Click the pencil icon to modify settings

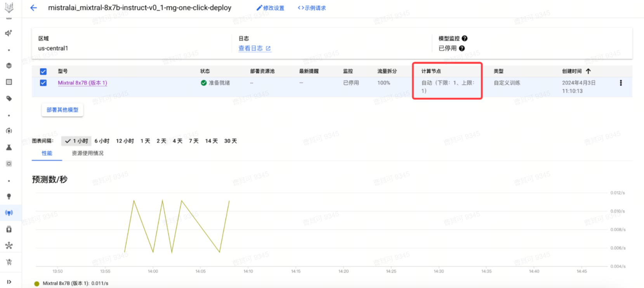coord(259,8)
